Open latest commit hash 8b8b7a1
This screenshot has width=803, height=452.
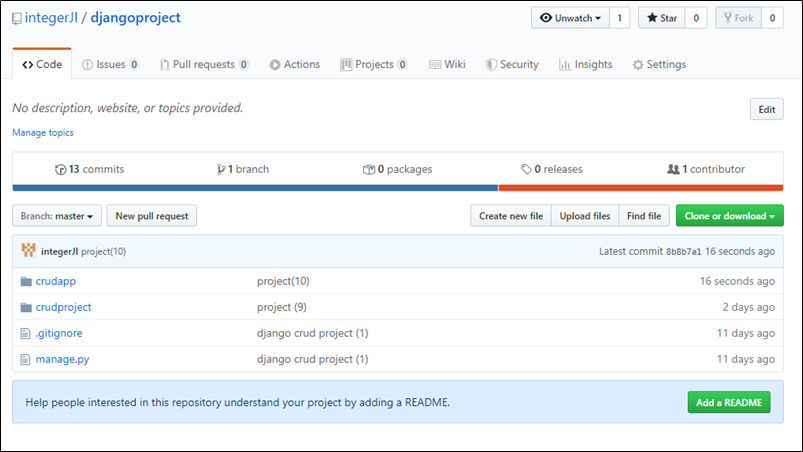click(684, 251)
